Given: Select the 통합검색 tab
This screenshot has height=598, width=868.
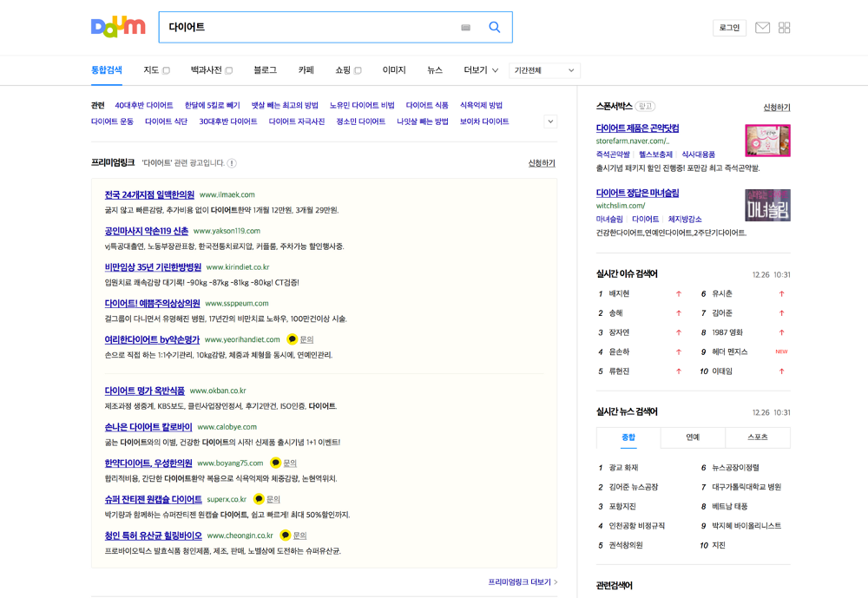Looking at the screenshot, I should click(x=106, y=70).
